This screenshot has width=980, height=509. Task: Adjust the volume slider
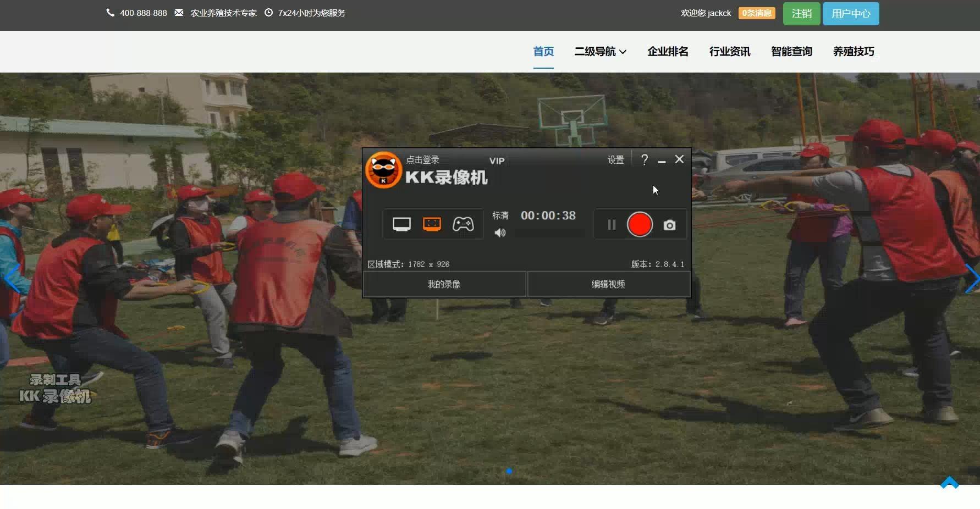tap(550, 233)
